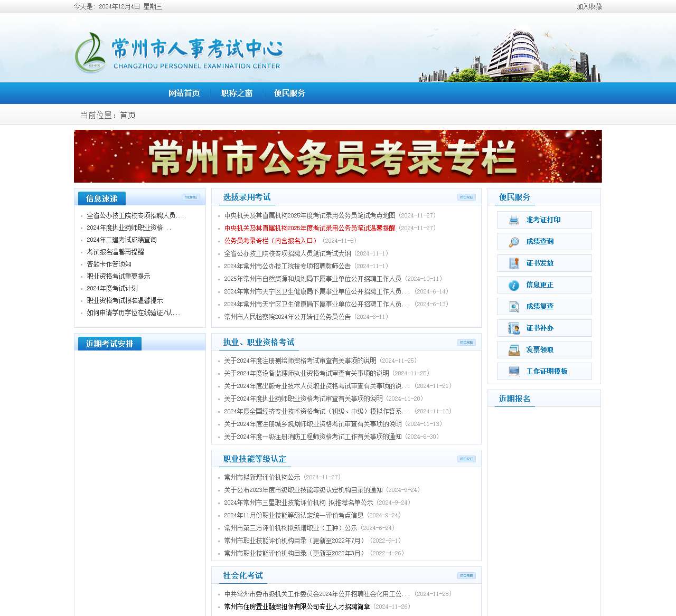Image resolution: width=676 pixels, height=616 pixels.
Task: Open 2024年11月份职业技能等级认定考点信息
Action: click(x=294, y=515)
